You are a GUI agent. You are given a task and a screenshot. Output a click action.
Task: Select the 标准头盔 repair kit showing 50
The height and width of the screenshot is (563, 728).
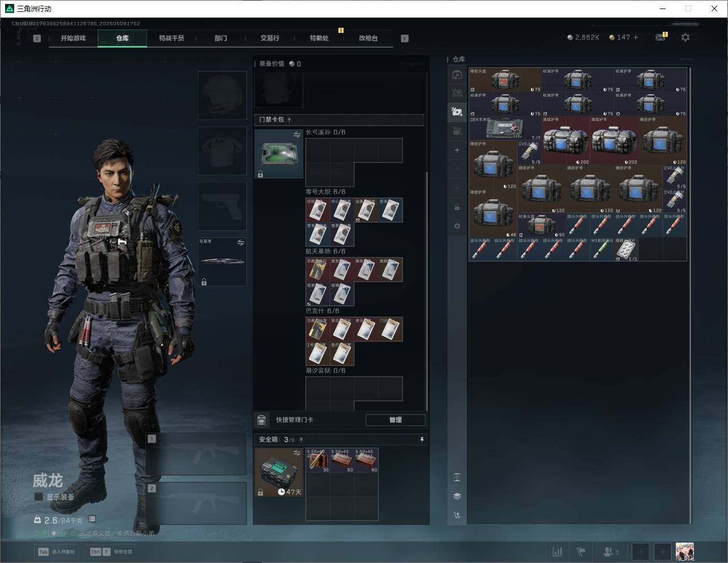click(542, 225)
